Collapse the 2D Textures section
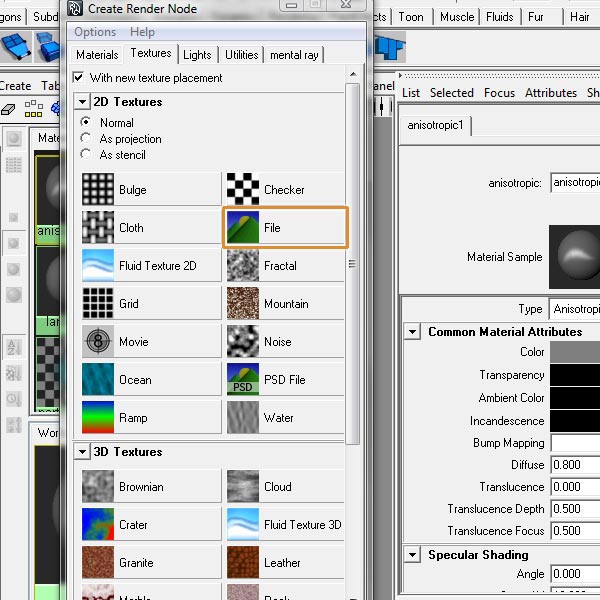The height and width of the screenshot is (600, 600). (x=82, y=102)
